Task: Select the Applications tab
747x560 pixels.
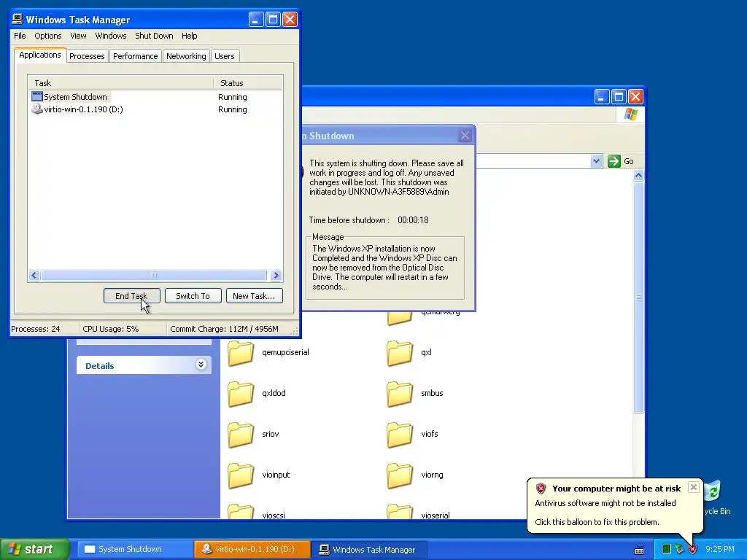Action: [x=40, y=55]
